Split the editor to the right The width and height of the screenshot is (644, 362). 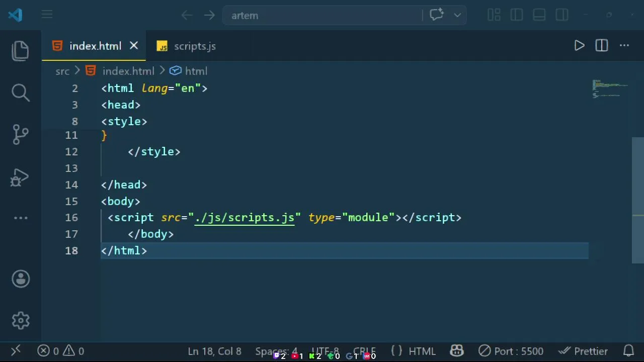click(602, 46)
